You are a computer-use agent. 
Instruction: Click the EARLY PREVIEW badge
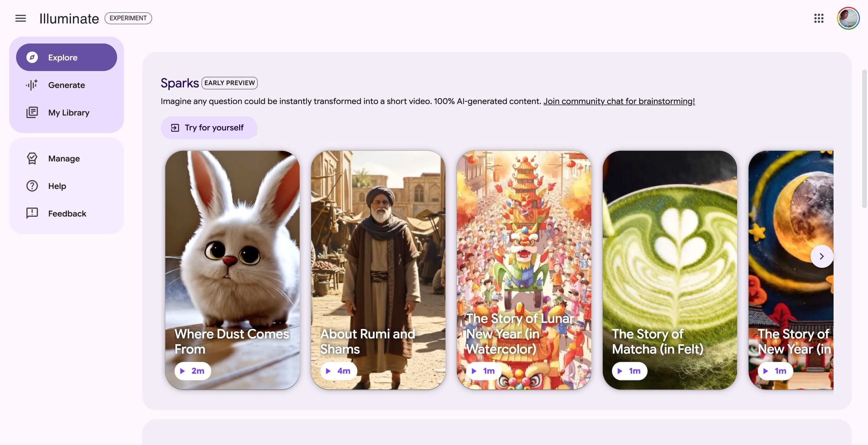pyautogui.click(x=230, y=83)
